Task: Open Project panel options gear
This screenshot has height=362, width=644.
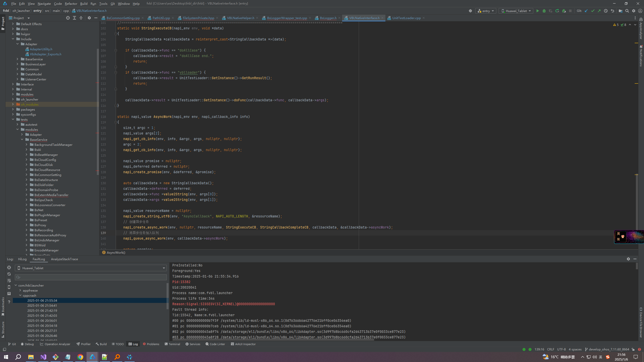Action: tap(89, 18)
